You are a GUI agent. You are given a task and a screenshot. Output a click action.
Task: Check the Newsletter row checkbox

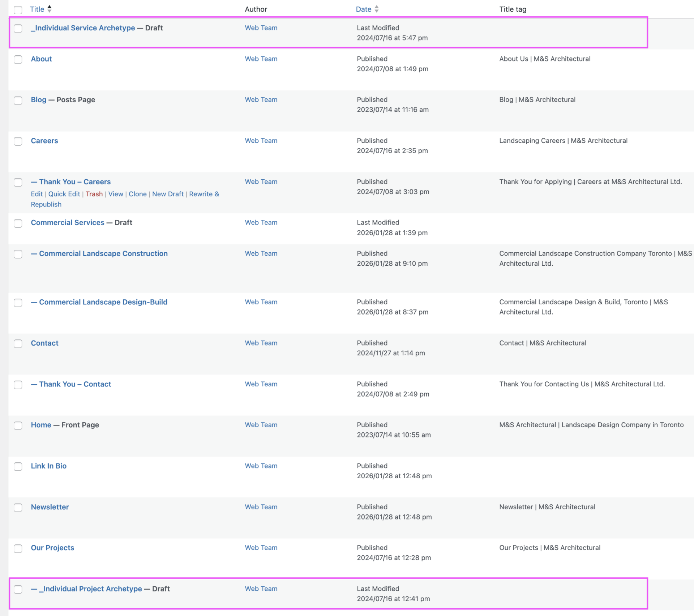tap(18, 508)
